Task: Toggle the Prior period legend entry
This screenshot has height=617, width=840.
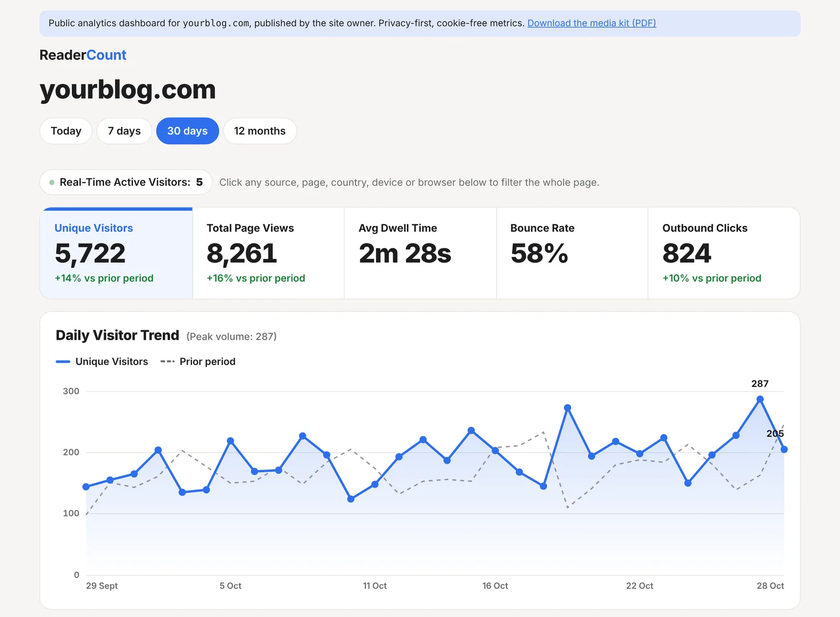Action: [198, 362]
